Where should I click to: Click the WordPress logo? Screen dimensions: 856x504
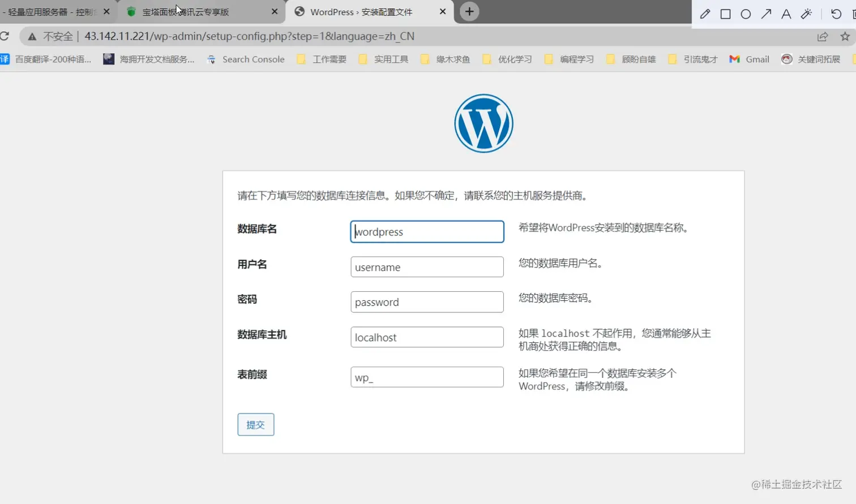pos(483,123)
